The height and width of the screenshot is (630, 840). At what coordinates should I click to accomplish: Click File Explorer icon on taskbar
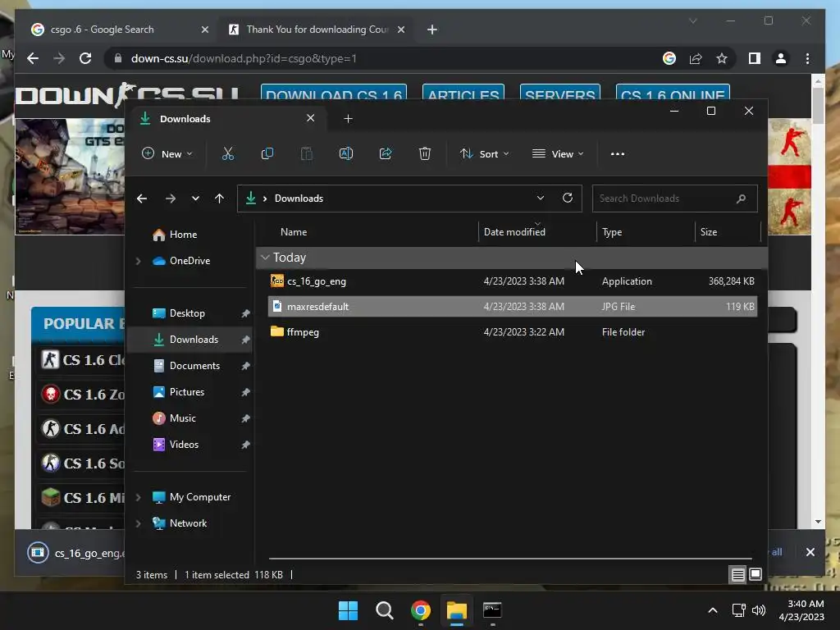pos(457,610)
